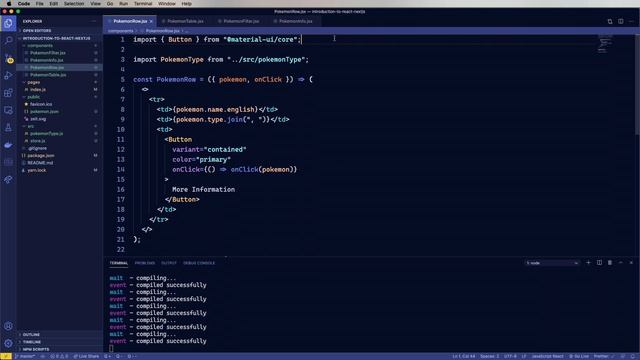
Task: Open the Testing flask view
Action: (x=8, y=128)
